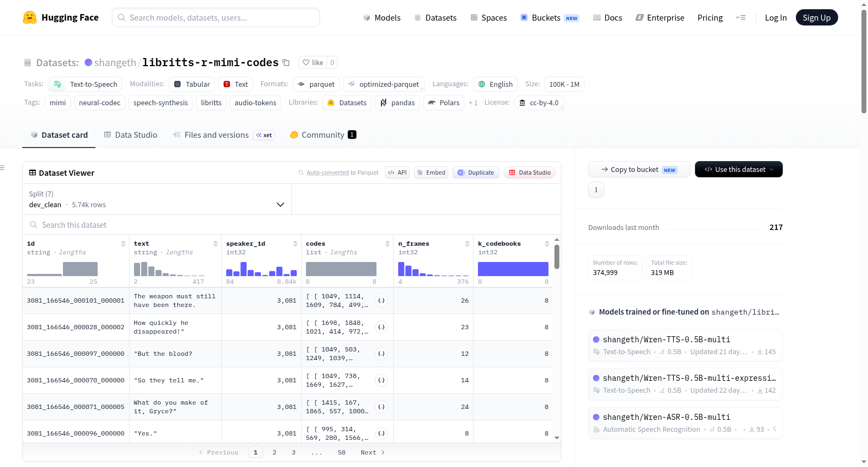Viewport: 868px width, 467px height.
Task: Open the navigation overflow menu icon
Action: pyautogui.click(x=741, y=17)
